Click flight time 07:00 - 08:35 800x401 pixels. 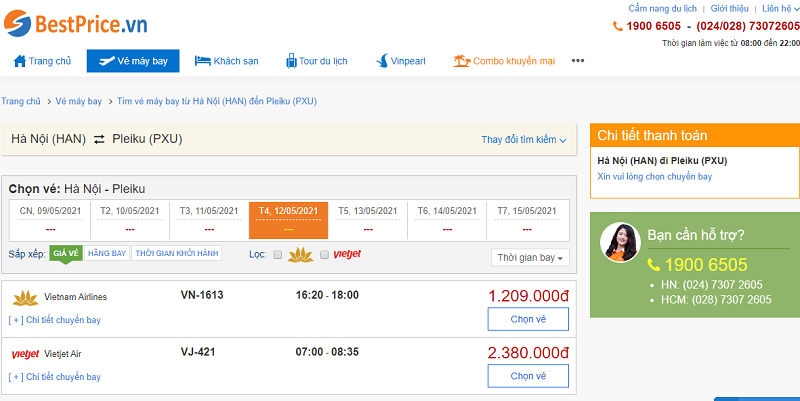(x=327, y=352)
